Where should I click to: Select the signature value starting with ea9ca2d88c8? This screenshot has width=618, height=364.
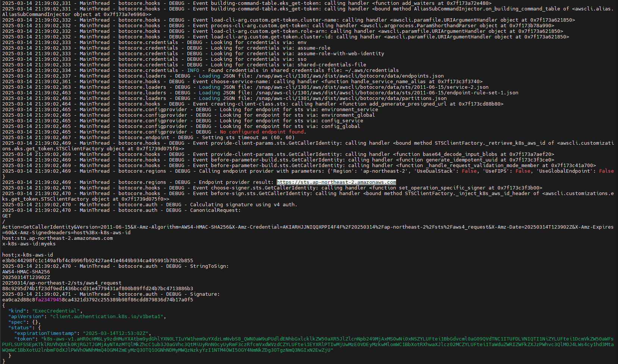coord(98,299)
